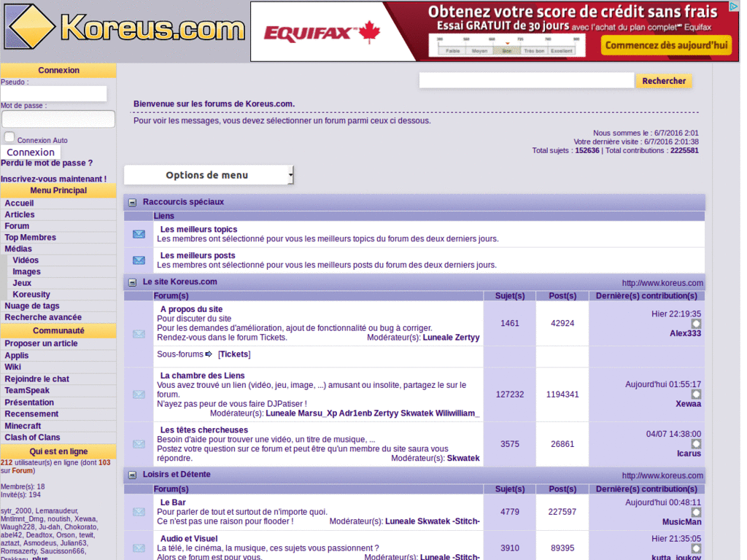Open the TeamSpeak link

pos(27,391)
